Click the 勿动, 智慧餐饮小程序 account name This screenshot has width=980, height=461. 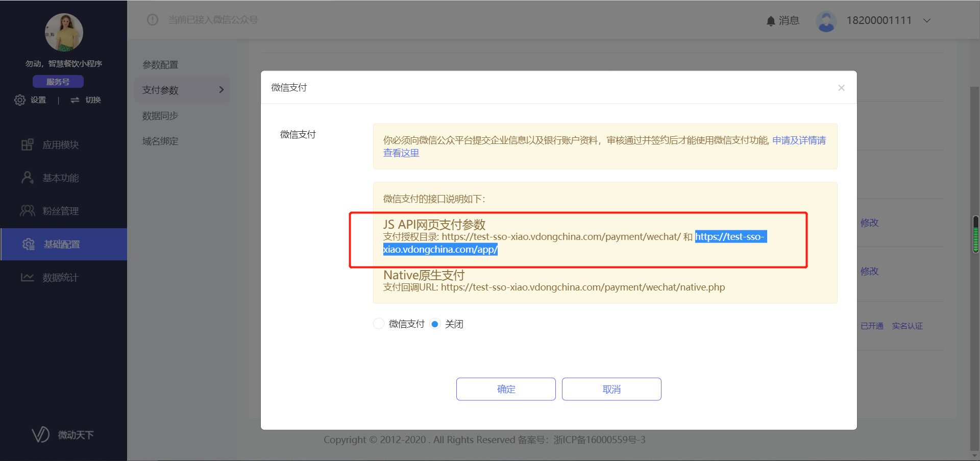[x=64, y=64]
